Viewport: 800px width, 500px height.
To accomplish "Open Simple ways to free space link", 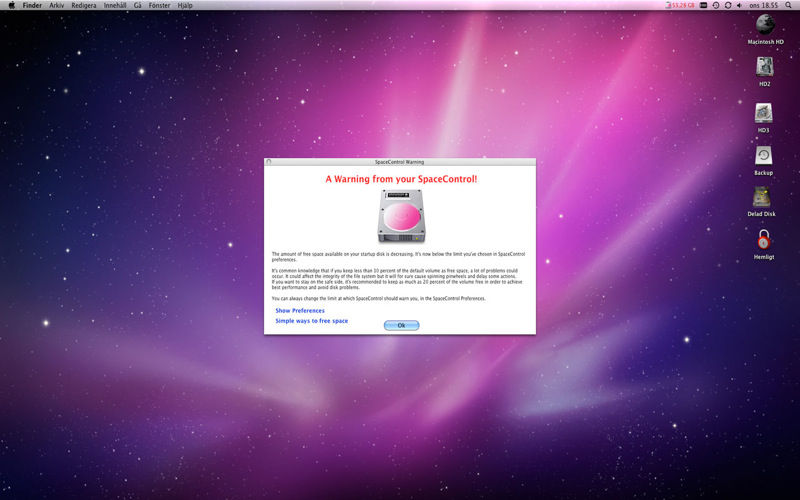I will click(312, 321).
